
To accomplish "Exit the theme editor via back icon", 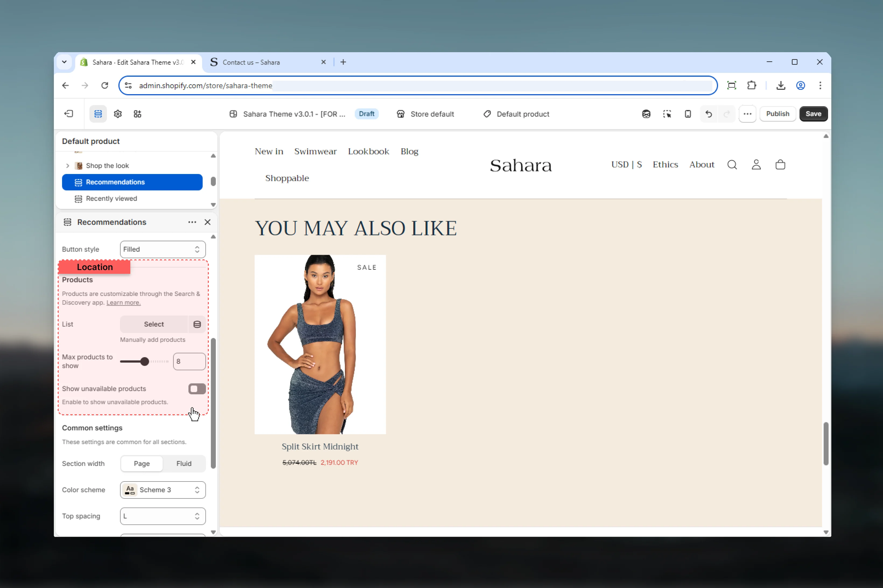I will pyautogui.click(x=69, y=114).
